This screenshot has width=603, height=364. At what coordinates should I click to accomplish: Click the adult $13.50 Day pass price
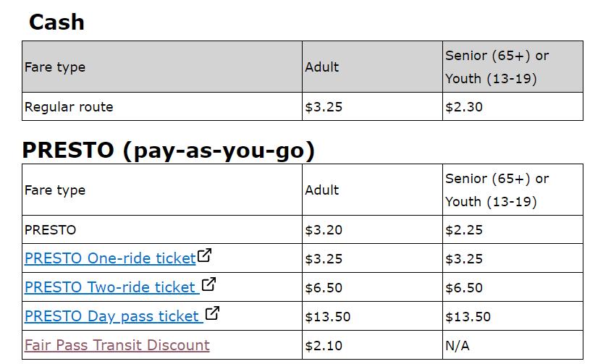(x=328, y=316)
